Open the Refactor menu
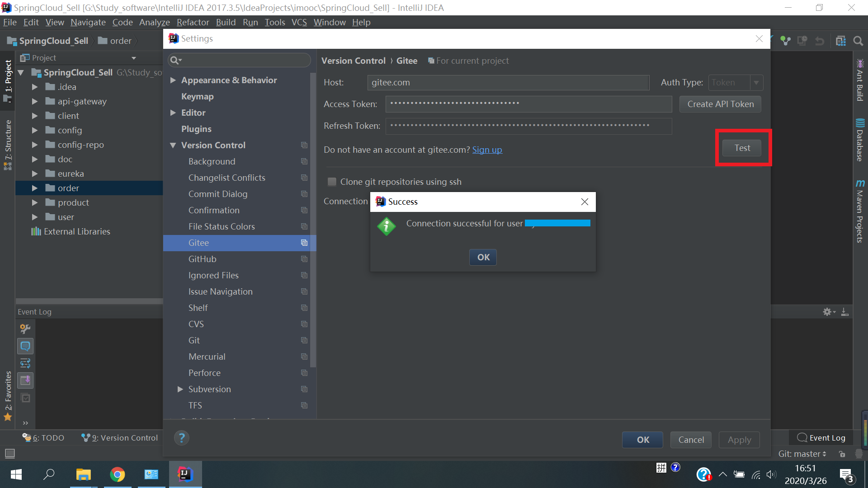This screenshot has width=868, height=488. 193,22
